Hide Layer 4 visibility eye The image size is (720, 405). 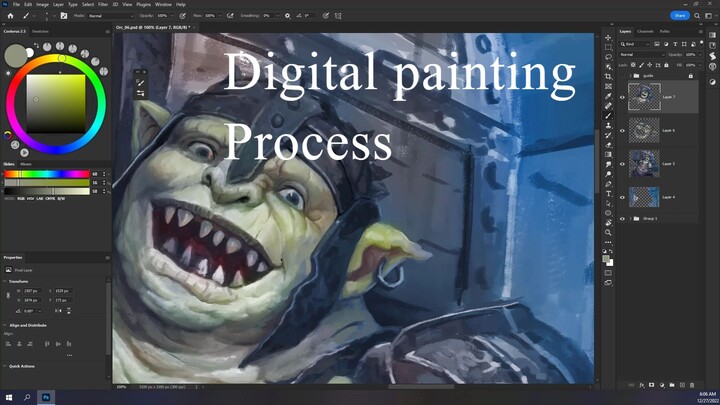tap(622, 197)
